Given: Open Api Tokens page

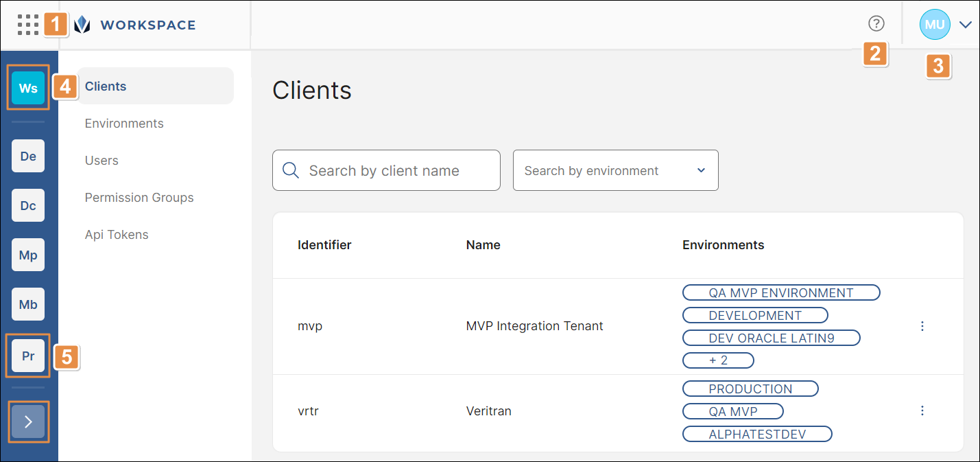Looking at the screenshot, I should (x=117, y=235).
